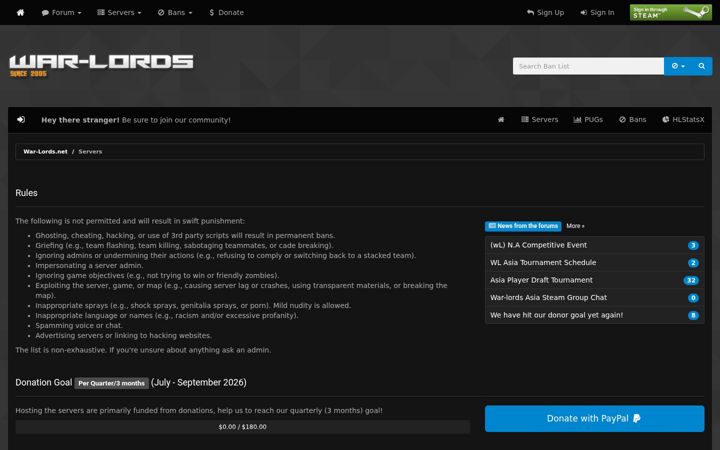Sign in through Steam button
This screenshot has width=720, height=450.
pyautogui.click(x=670, y=12)
